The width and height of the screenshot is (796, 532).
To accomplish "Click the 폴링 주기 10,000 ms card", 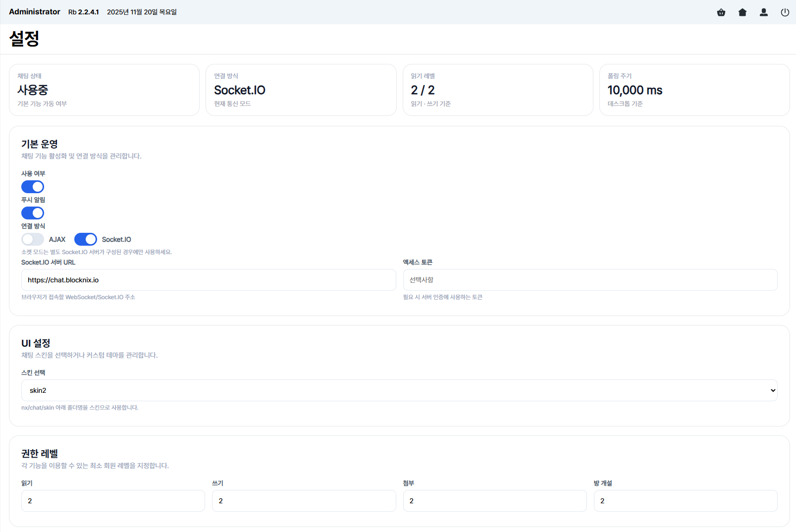I will point(694,90).
